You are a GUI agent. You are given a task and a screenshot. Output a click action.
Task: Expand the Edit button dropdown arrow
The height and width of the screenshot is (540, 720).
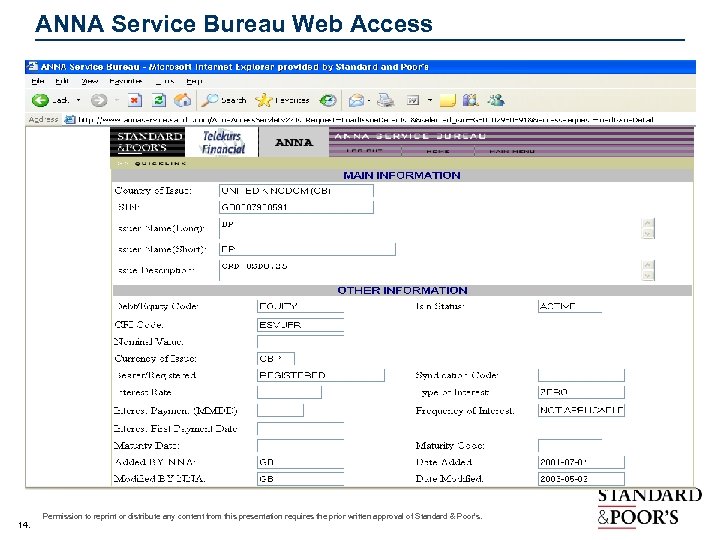pos(430,100)
